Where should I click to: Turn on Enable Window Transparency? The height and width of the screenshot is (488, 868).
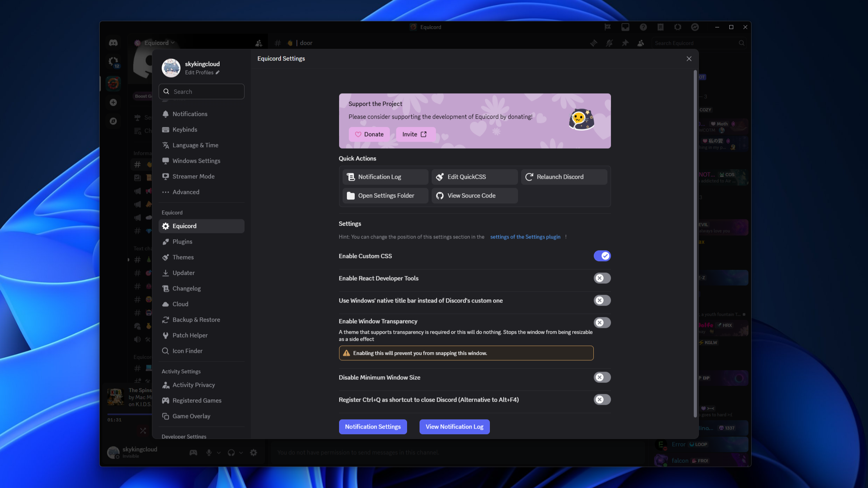pos(602,322)
